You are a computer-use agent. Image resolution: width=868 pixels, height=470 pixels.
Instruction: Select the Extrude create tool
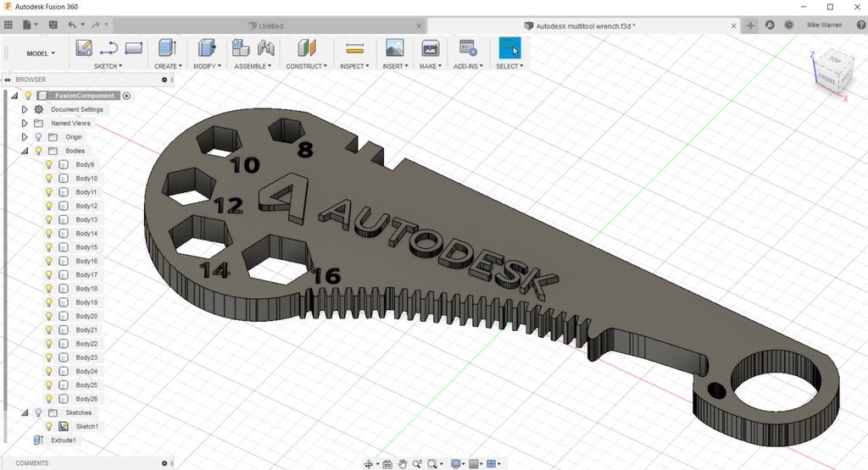pos(167,48)
